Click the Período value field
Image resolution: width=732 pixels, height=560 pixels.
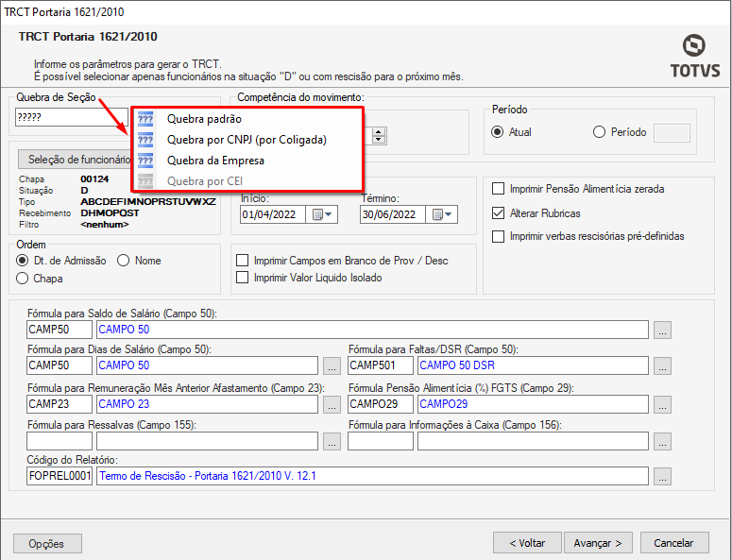pos(672,133)
